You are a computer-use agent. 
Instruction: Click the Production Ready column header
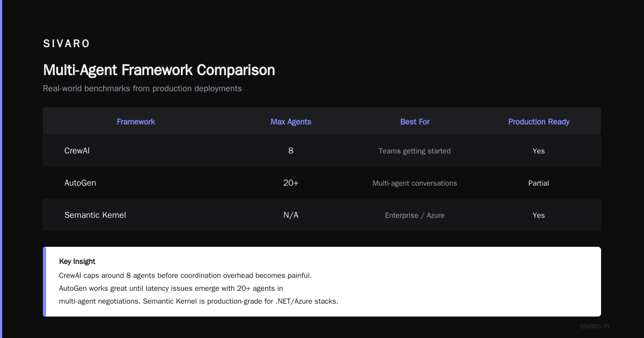pyautogui.click(x=539, y=122)
